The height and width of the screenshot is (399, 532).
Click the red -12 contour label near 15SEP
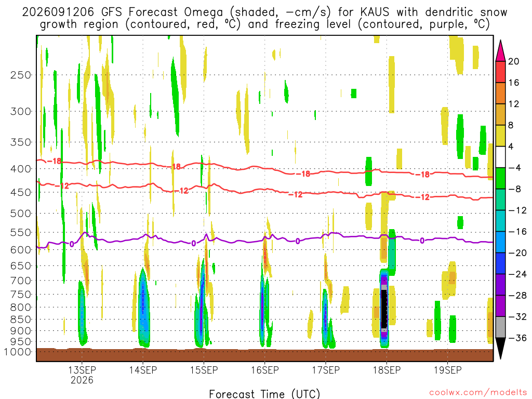coord(181,191)
